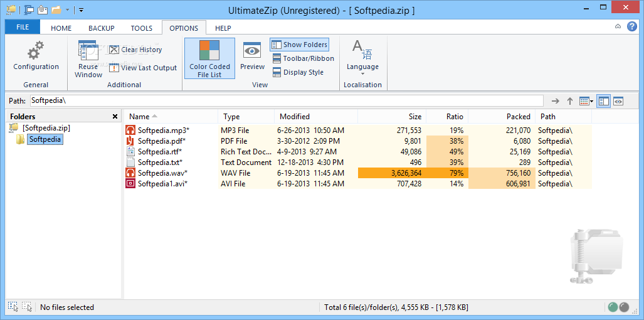Image resolution: width=644 pixels, height=320 pixels.
Task: Click the 79% ratio cell
Action: 447,173
